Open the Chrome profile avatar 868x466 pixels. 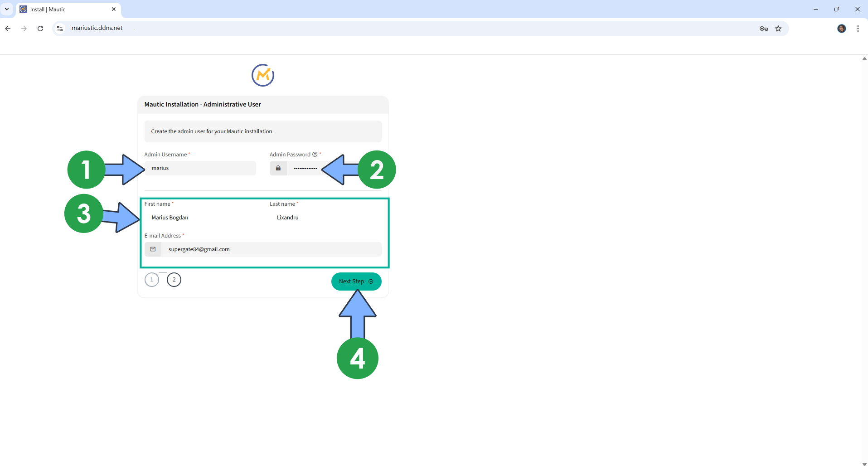point(841,29)
